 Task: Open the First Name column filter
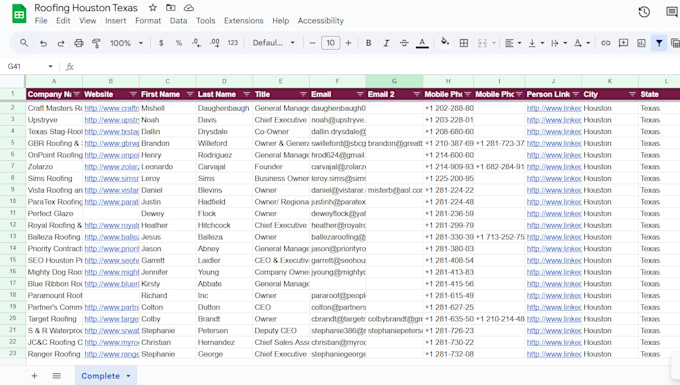coord(190,94)
